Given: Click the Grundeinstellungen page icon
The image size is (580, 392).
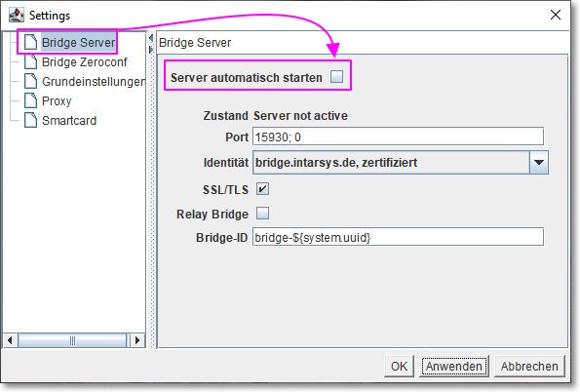Looking at the screenshot, I should (30, 81).
